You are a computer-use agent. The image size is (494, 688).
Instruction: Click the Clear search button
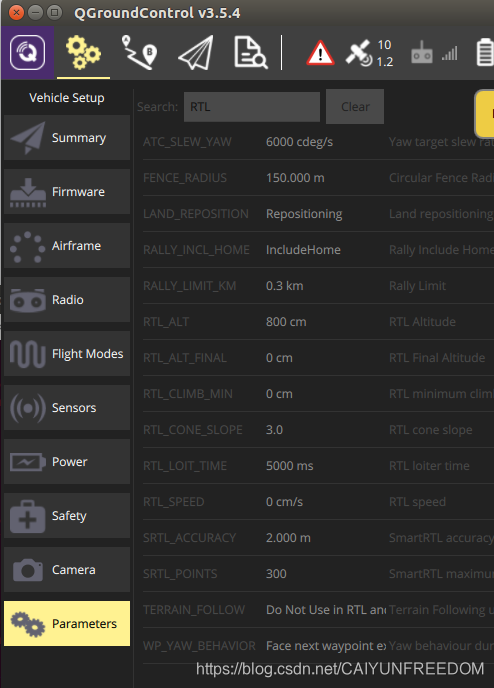click(x=355, y=107)
